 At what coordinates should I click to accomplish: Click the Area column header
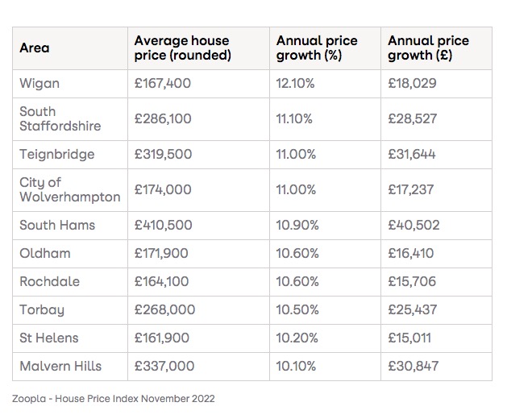pyautogui.click(x=35, y=48)
